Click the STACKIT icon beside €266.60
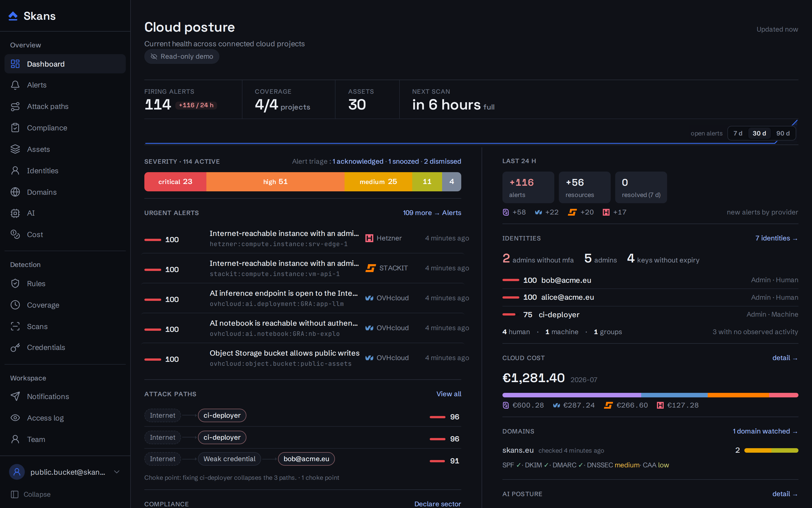The image size is (812, 508). 608,405
